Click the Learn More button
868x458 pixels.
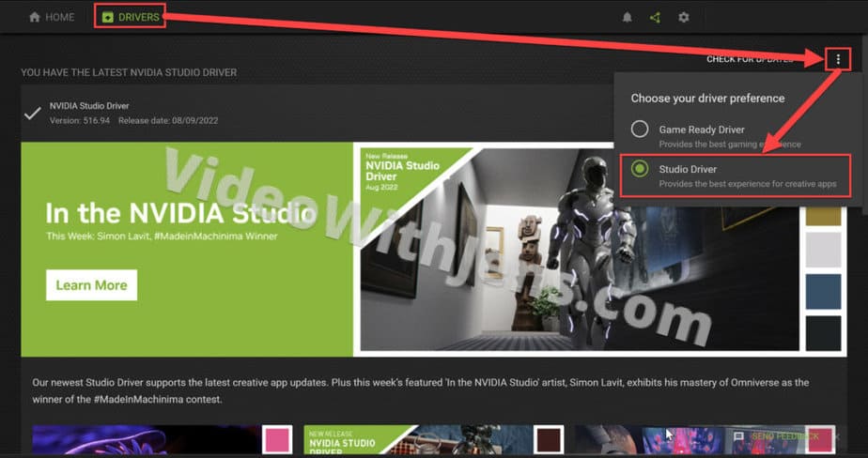point(91,285)
